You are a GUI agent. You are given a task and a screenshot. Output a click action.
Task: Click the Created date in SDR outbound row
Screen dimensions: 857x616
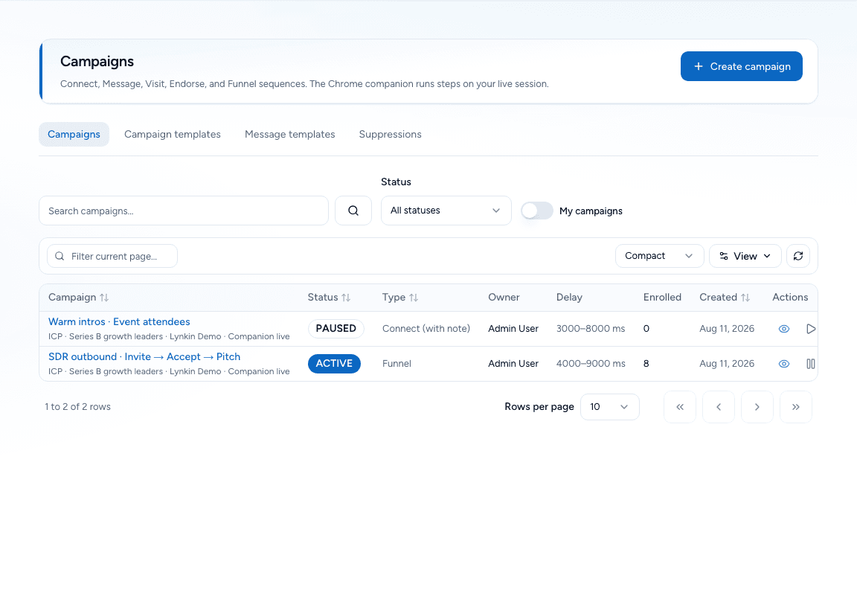click(726, 364)
